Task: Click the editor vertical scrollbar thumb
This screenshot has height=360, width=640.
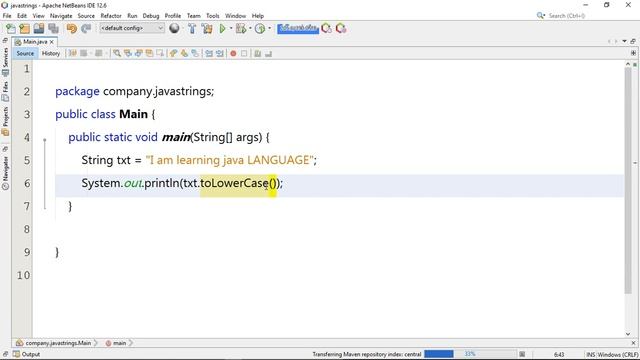Action: (x=628, y=180)
